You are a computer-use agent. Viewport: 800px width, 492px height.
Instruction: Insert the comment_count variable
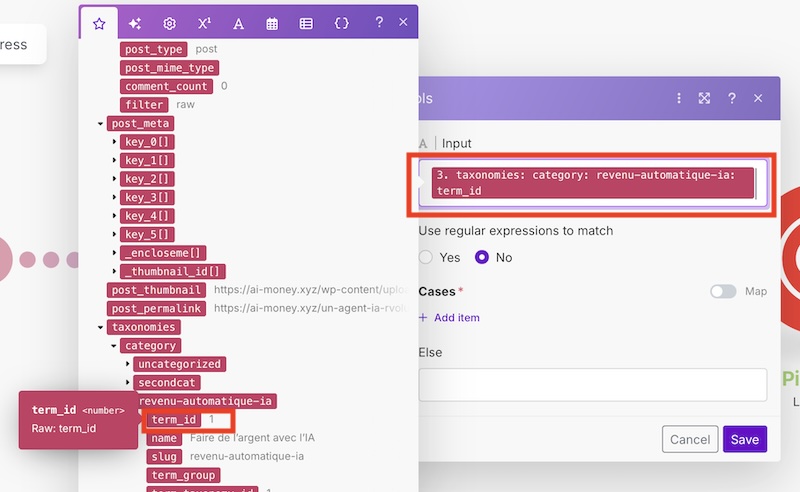click(166, 86)
